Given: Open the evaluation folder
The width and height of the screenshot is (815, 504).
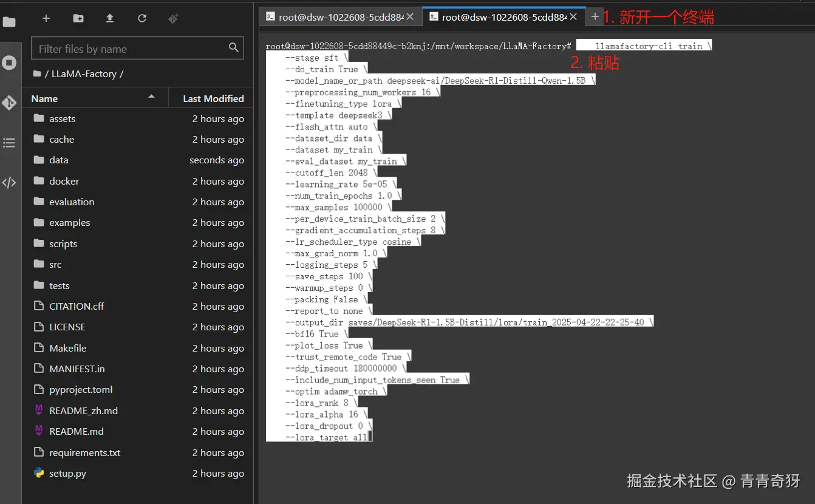Looking at the screenshot, I should point(139,202).
